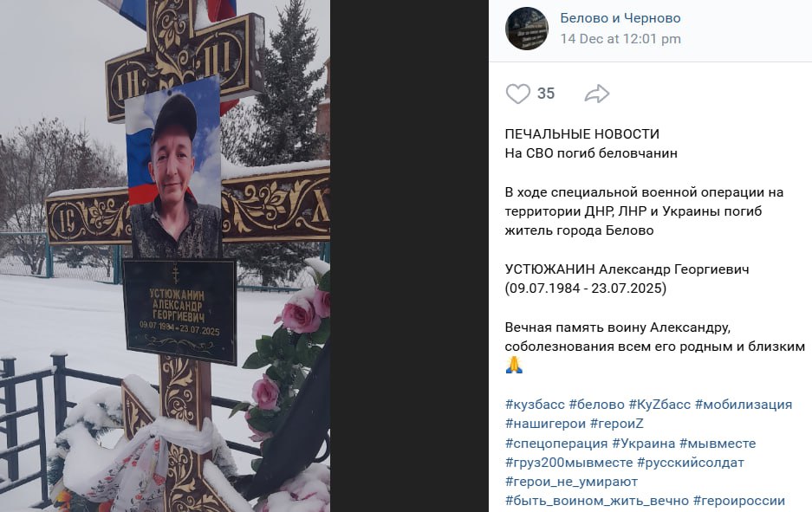
Task: Click the photo of the memorial cross
Action: (165, 256)
